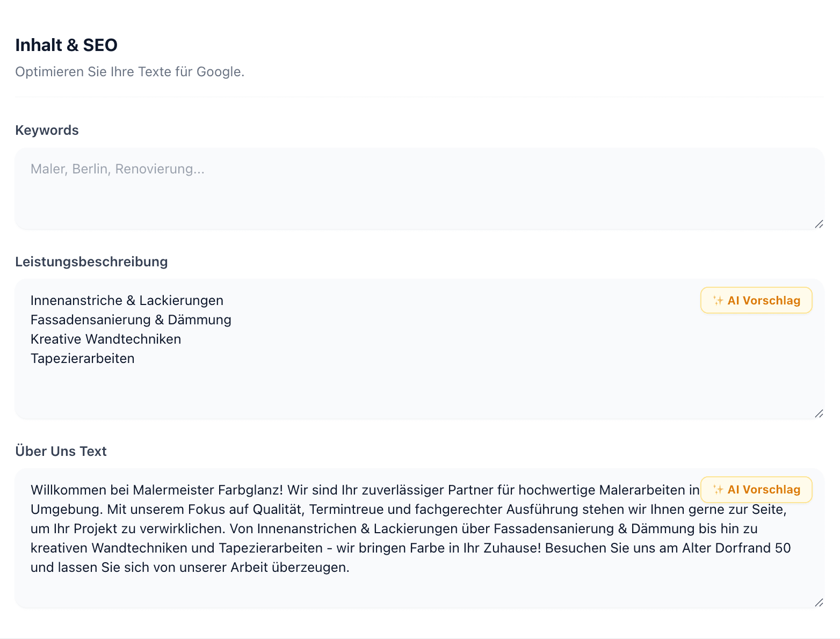Viewport: 840px width, 639px height.
Task: Select the line 'Innenanstriche & Lackierungen'
Action: tap(127, 300)
